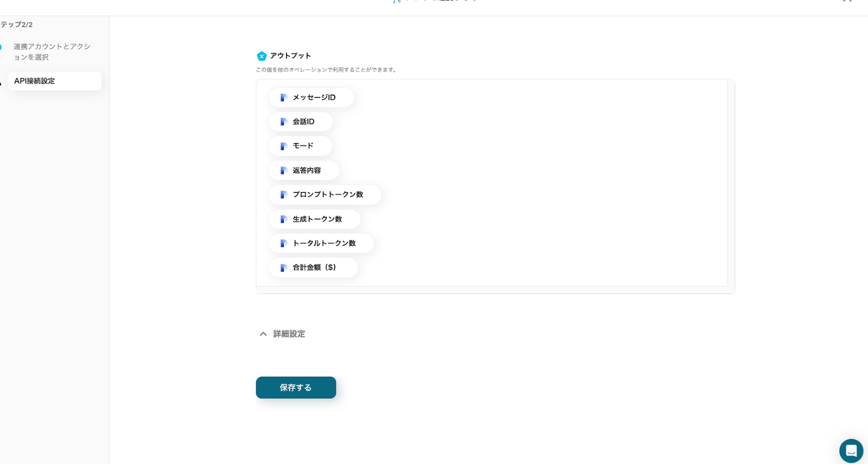This screenshot has height=464, width=868.
Task: Click the icon beside 会話ID
Action: tap(283, 122)
